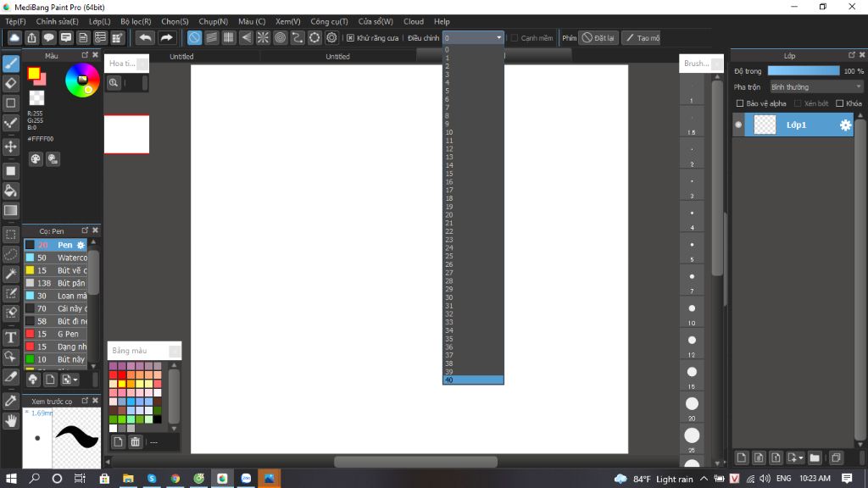Adjust the Độ trong opacity slider
Screen dimensions: 868x488
(x=804, y=71)
